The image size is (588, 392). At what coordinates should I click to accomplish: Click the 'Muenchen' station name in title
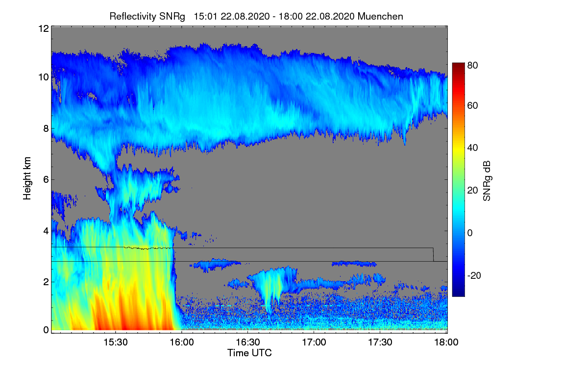coord(381,16)
